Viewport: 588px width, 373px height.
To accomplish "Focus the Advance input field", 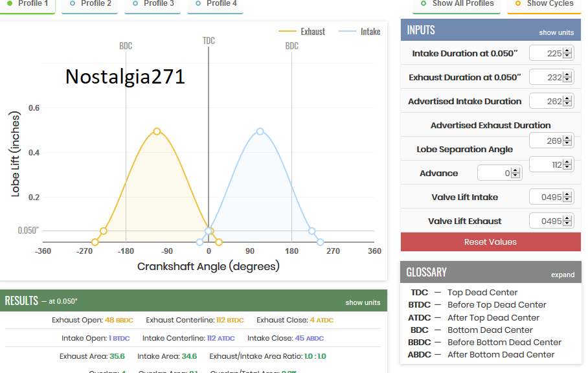I will (x=499, y=173).
